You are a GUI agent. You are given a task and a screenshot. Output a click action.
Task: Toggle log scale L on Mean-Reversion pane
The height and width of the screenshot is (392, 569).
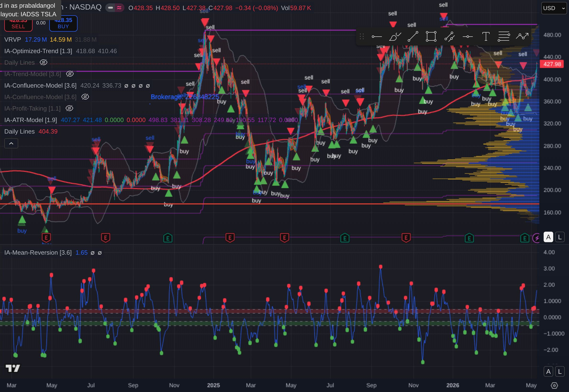point(560,372)
